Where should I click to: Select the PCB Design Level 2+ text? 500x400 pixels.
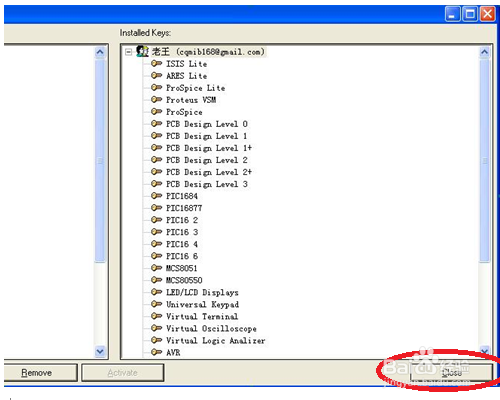point(209,172)
